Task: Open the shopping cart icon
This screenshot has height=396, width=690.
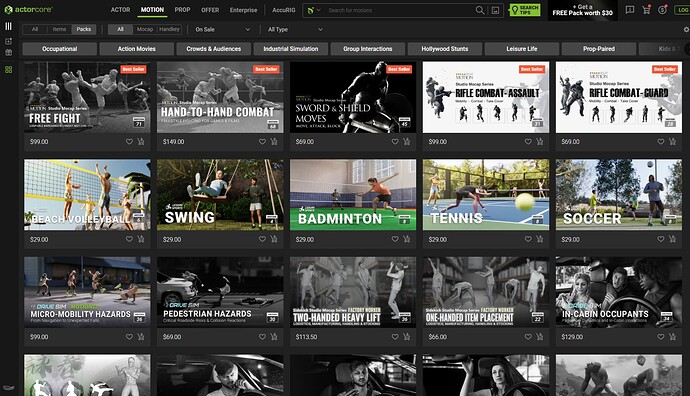Action: (646, 10)
